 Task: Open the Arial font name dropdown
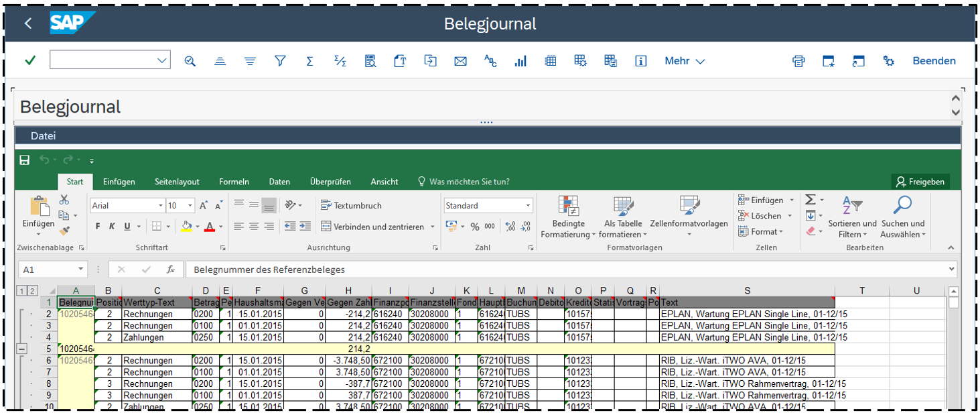click(x=161, y=206)
